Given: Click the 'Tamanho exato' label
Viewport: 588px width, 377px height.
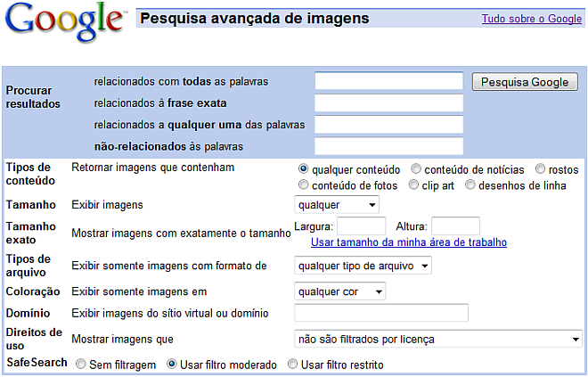Looking at the screenshot, I should click(x=31, y=233).
